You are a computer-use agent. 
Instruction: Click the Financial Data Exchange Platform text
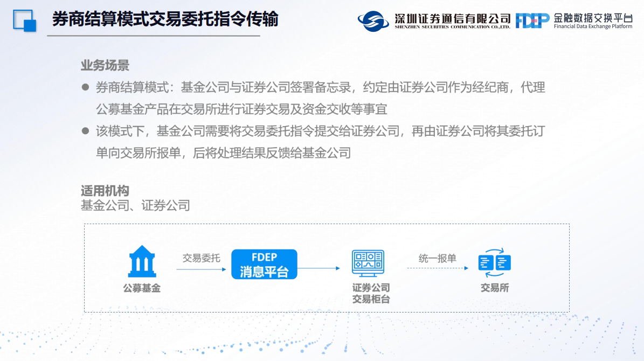coord(593,27)
